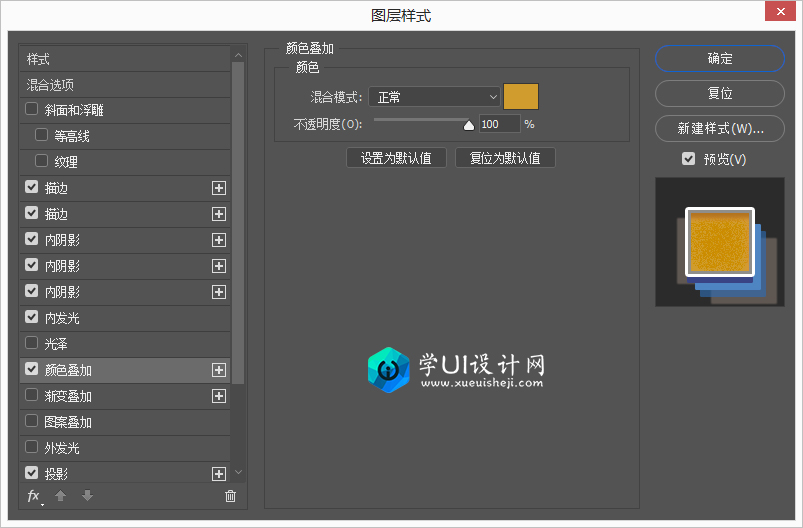Disable the 内发光 checkbox
Image resolution: width=803 pixels, height=528 pixels.
(32, 317)
